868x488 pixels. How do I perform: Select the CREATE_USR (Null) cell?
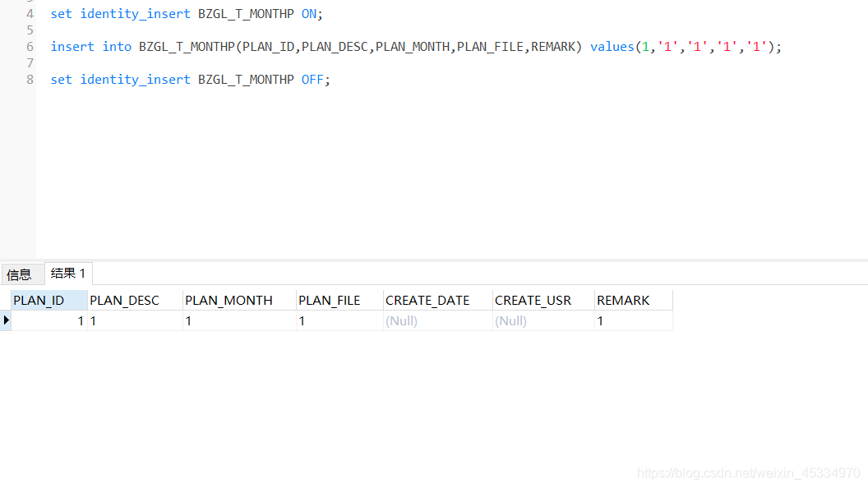pyautogui.click(x=543, y=321)
